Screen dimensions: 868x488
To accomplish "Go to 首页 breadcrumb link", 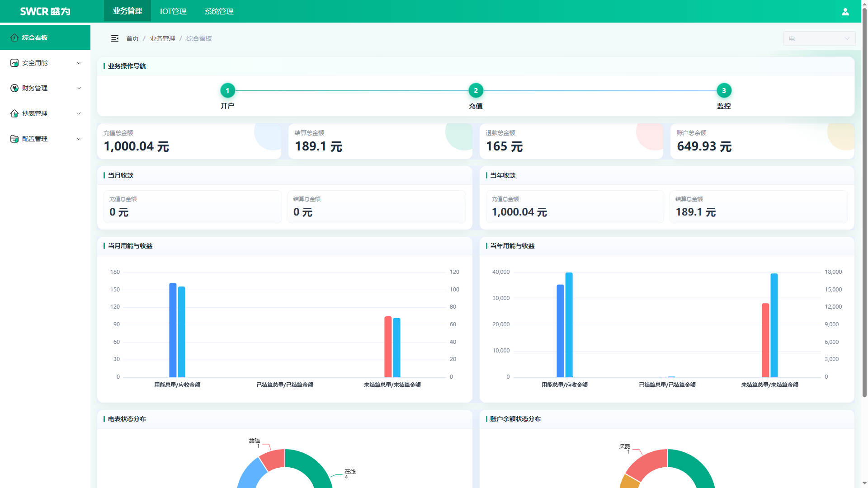I will (132, 38).
